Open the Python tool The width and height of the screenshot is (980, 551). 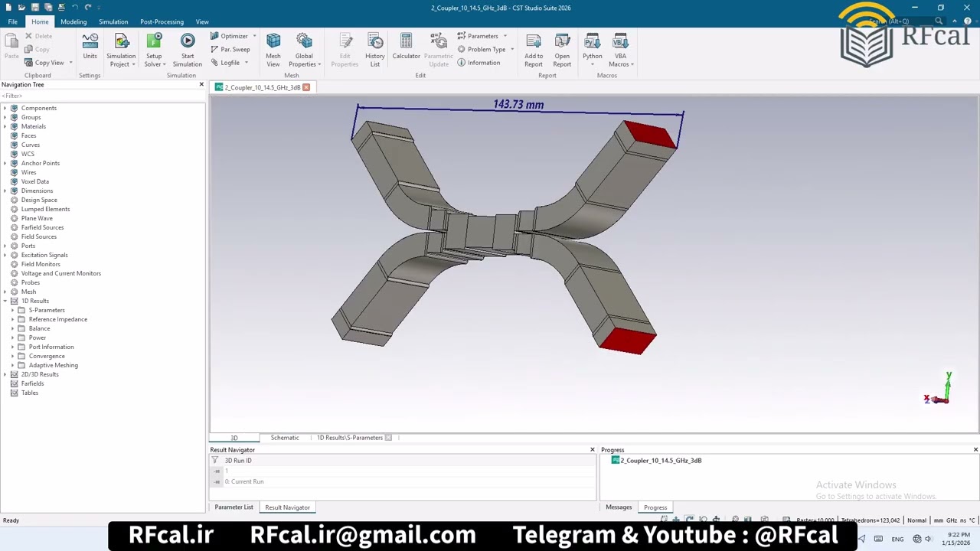click(593, 50)
